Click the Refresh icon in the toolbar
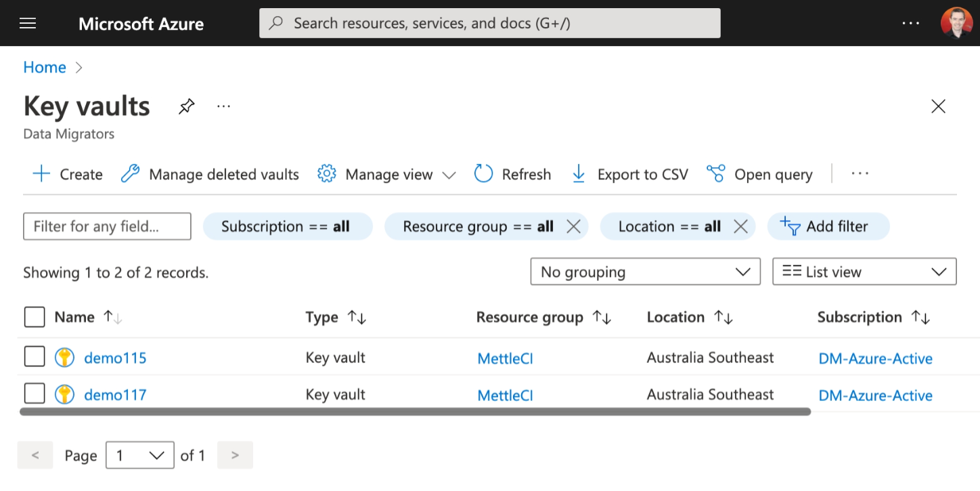This screenshot has height=491, width=980. (x=483, y=174)
